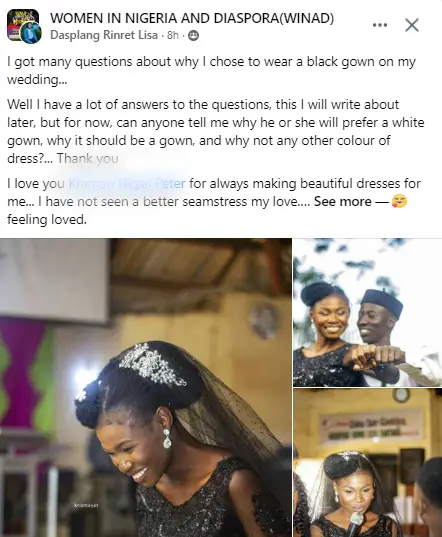Open the couple showing rings photo
442x537 pixels.
[368, 312]
